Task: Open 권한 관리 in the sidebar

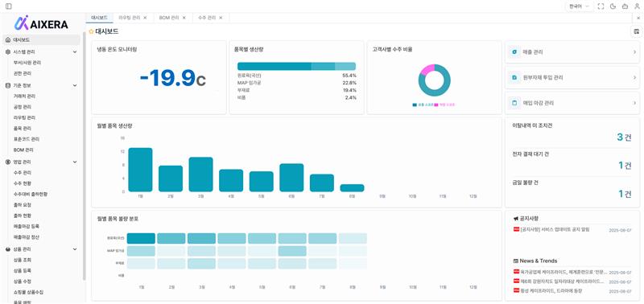Action: [x=23, y=73]
